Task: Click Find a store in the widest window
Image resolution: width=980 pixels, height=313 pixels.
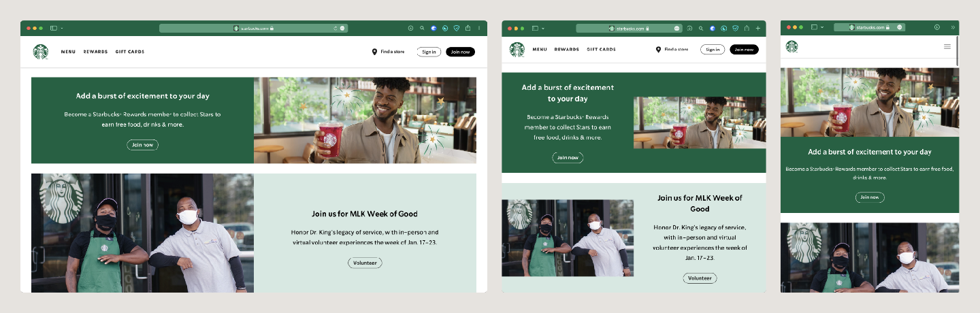Action: [x=388, y=52]
